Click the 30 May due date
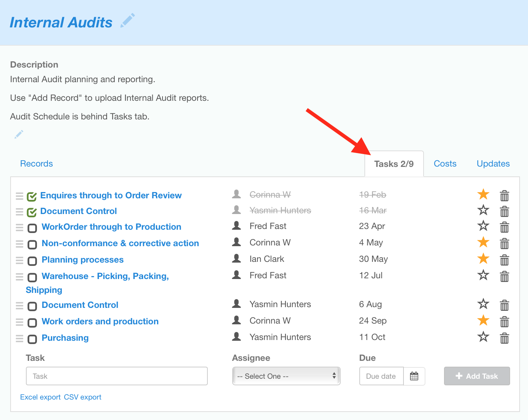 click(x=373, y=259)
